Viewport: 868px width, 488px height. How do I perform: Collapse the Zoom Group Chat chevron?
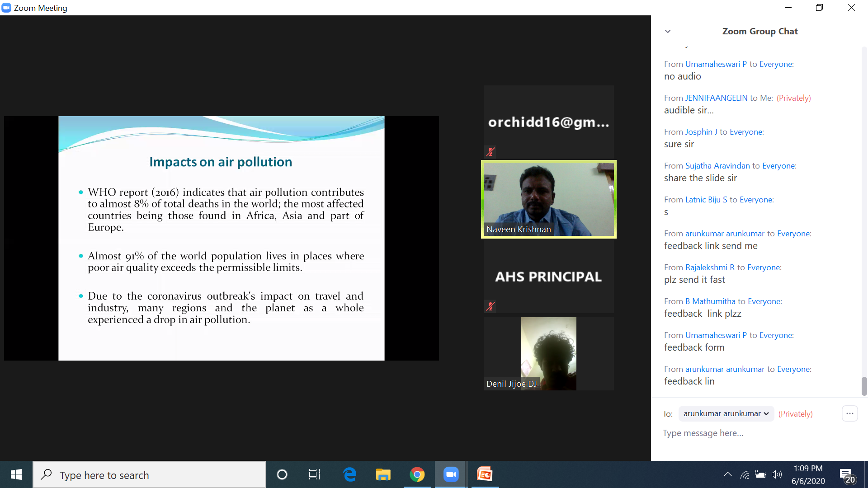point(668,31)
